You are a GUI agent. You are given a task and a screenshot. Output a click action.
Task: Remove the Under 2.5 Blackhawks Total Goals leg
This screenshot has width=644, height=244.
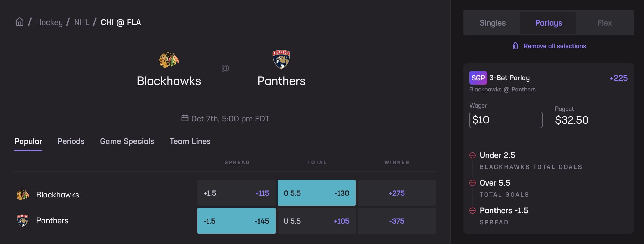pos(473,155)
